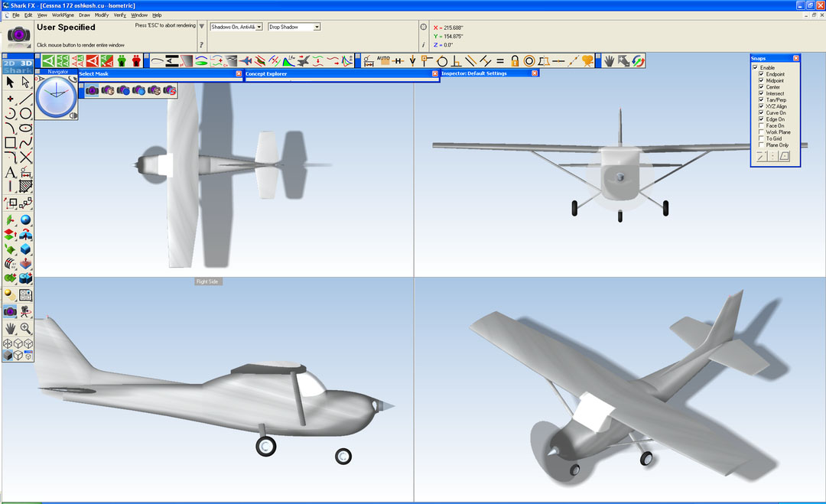Choose the Rectangle polygon tool

point(10,143)
